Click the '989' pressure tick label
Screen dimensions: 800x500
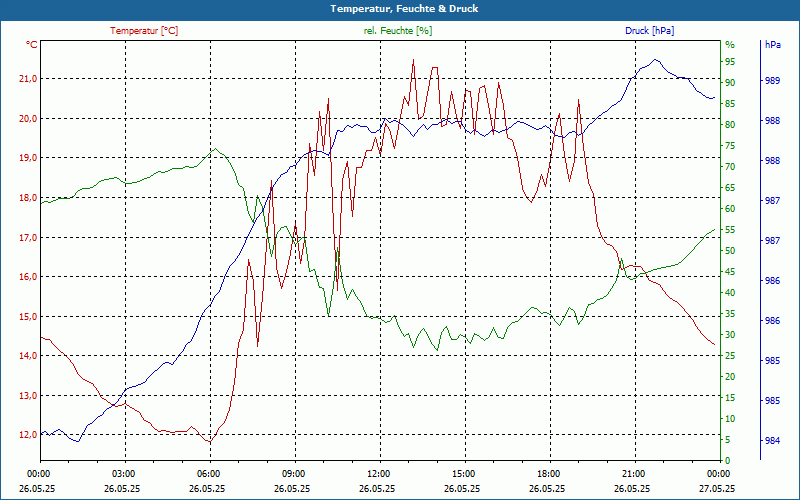click(x=772, y=81)
